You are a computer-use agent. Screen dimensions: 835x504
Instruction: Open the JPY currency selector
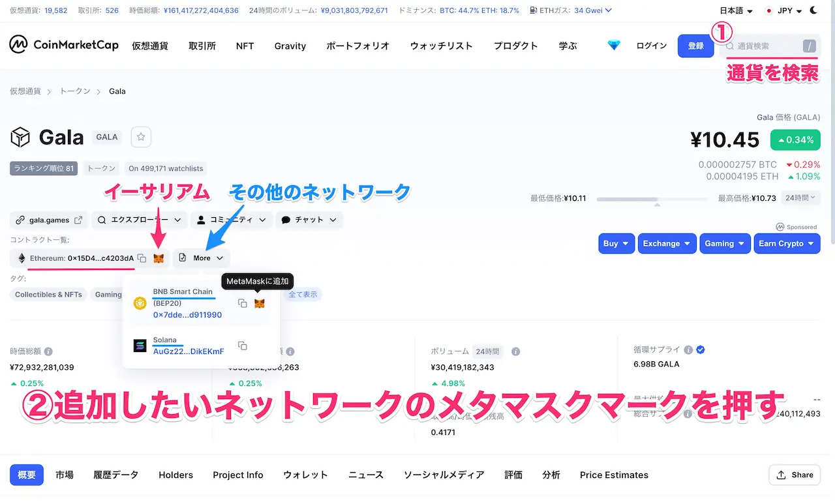783,11
